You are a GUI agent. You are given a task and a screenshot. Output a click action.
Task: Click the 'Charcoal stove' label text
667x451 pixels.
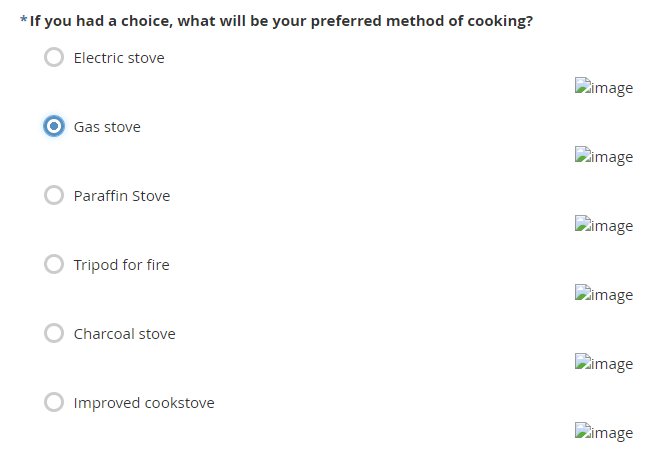point(124,334)
